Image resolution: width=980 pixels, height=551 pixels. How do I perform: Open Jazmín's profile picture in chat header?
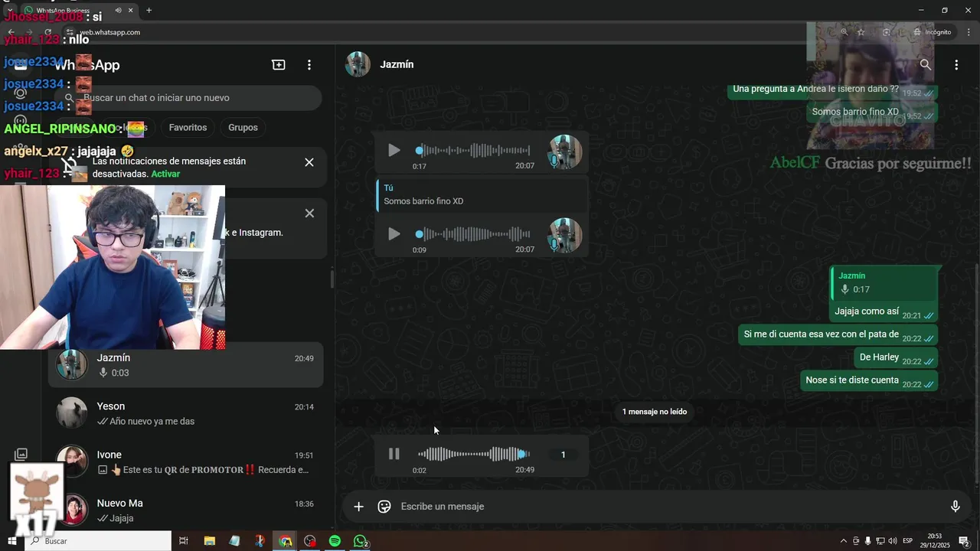358,65
